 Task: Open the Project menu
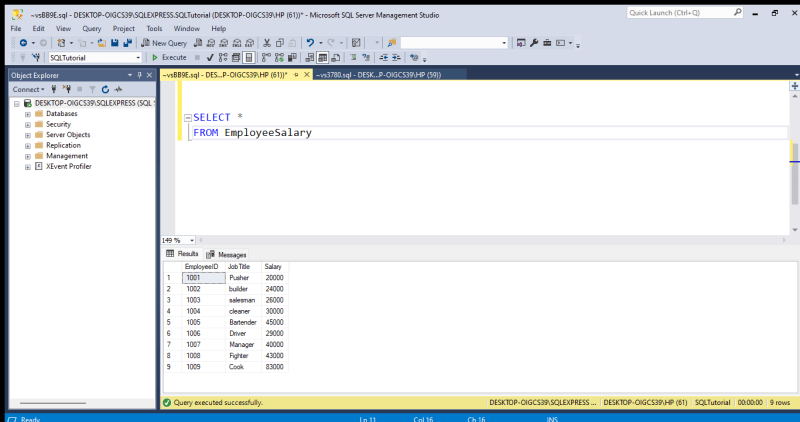click(123, 29)
